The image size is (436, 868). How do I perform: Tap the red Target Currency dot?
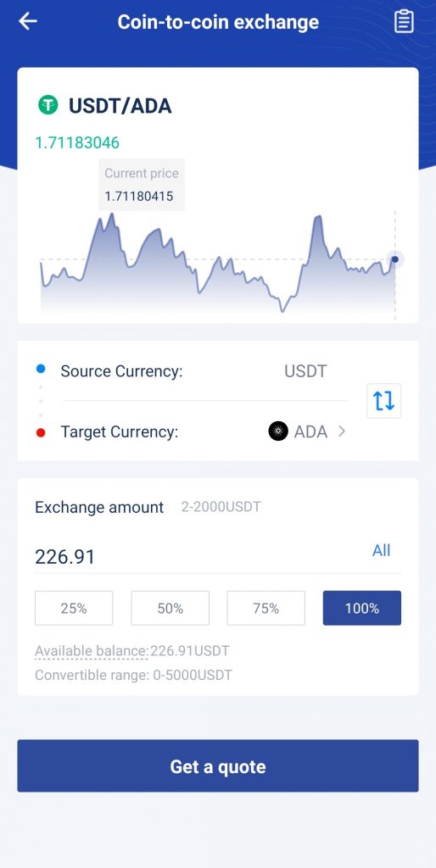(41, 432)
